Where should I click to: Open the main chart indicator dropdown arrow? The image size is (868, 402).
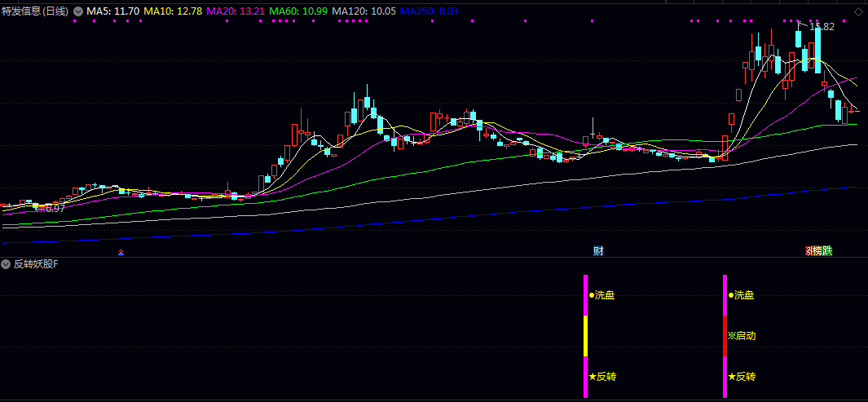(x=77, y=11)
